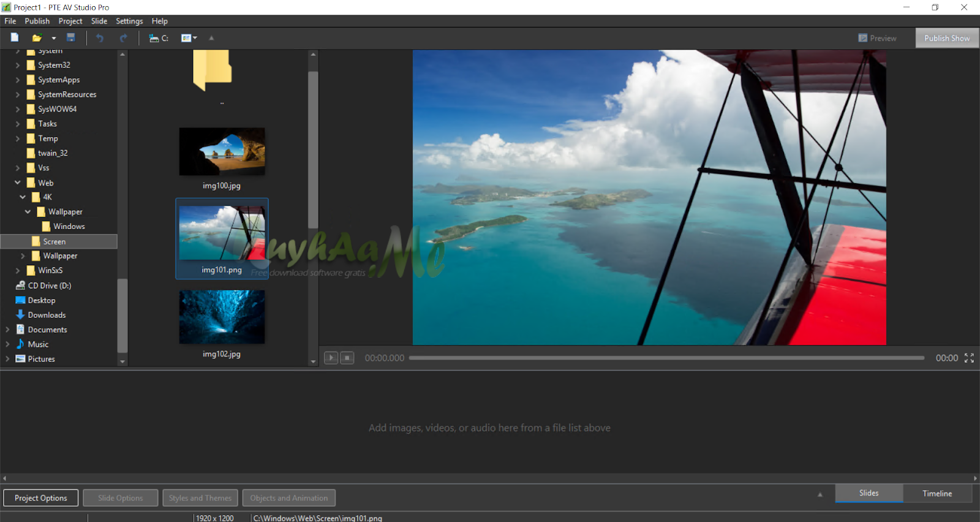Select the C: drive button
The image size is (980, 522).
pos(159,38)
